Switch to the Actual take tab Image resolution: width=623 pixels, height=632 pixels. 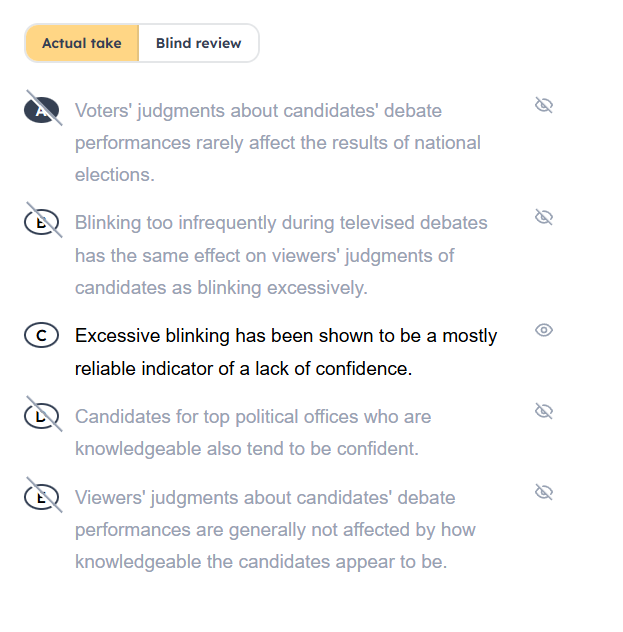(82, 44)
